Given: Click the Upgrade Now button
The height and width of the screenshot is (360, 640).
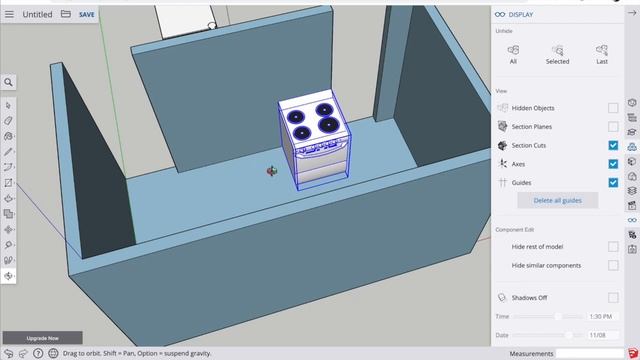Looking at the screenshot, I should [x=42, y=338].
